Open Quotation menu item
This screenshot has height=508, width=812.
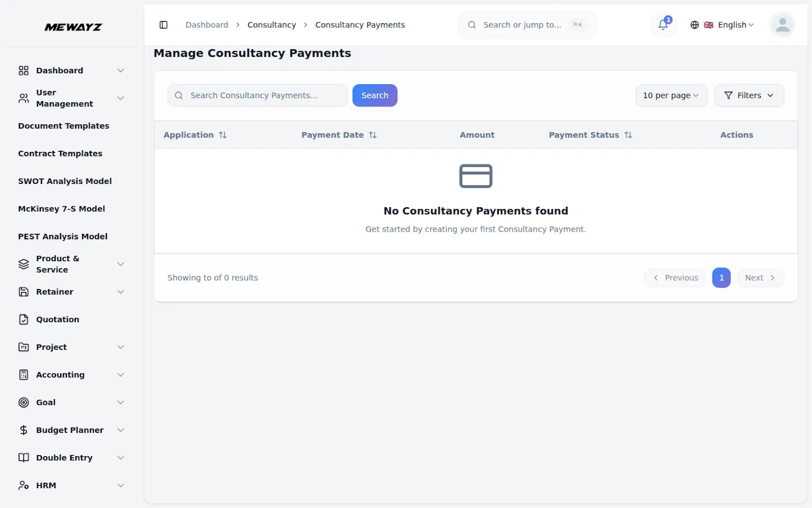click(57, 320)
